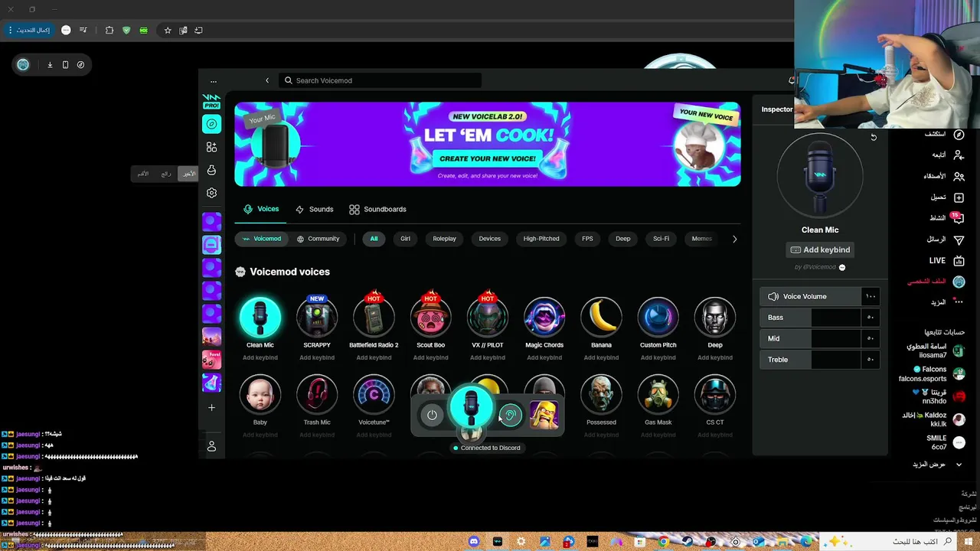980x551 pixels.
Task: Click the plus icon in Voicemod sidebar
Action: 212,407
